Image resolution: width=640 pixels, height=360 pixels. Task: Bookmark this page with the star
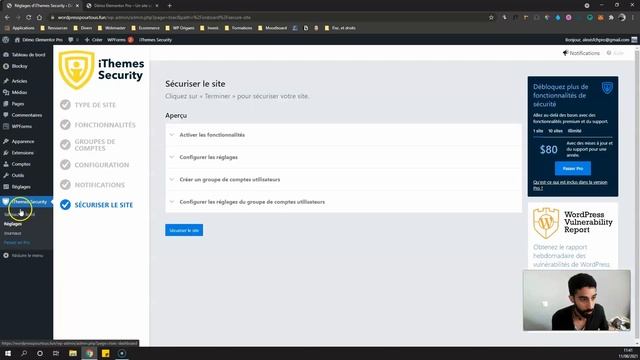coord(491,18)
